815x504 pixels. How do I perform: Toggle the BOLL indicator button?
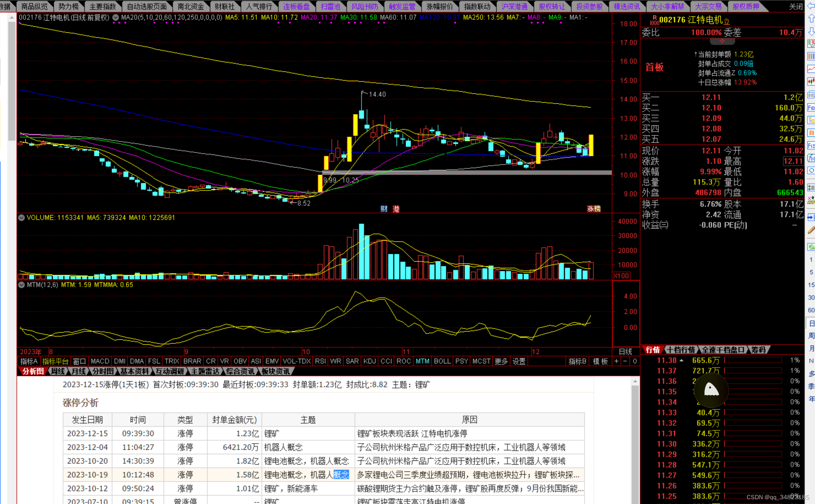(442, 361)
